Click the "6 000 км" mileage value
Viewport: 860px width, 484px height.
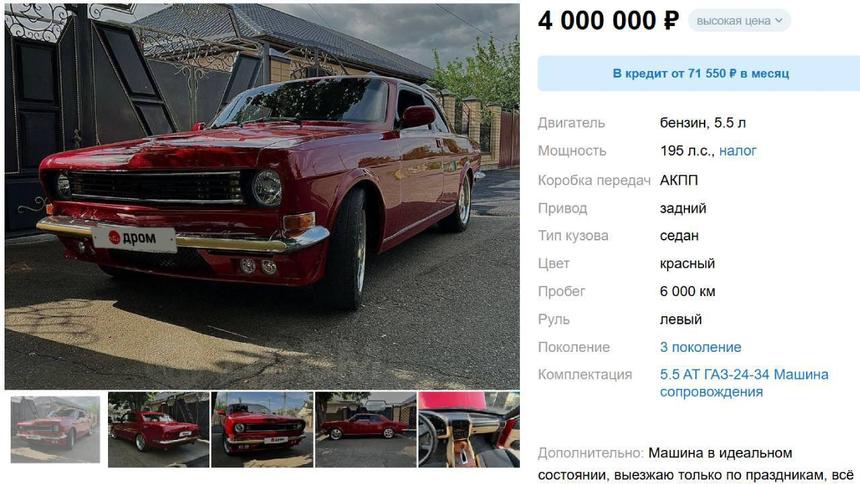687,292
